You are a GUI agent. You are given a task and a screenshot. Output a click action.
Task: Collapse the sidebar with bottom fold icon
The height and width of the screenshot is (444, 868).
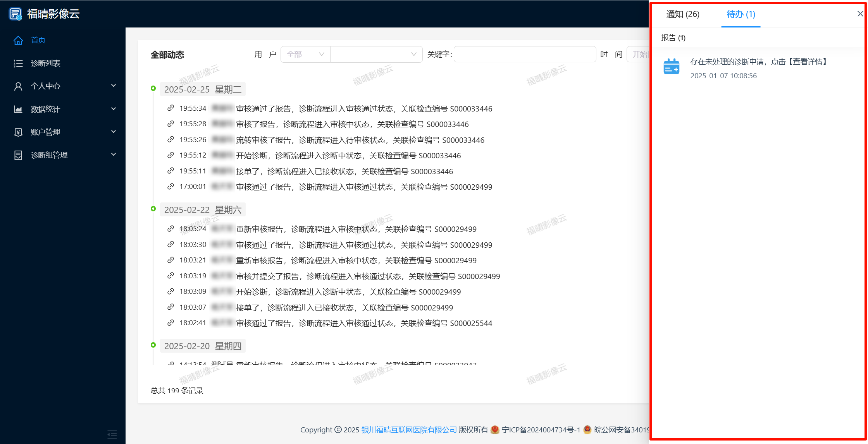pos(112,434)
